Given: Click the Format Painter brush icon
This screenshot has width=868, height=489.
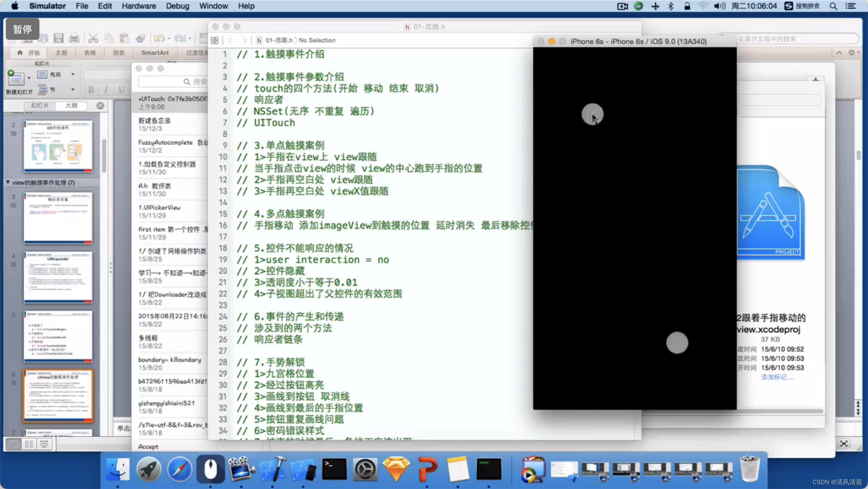Looking at the screenshot, I should 141,38.
